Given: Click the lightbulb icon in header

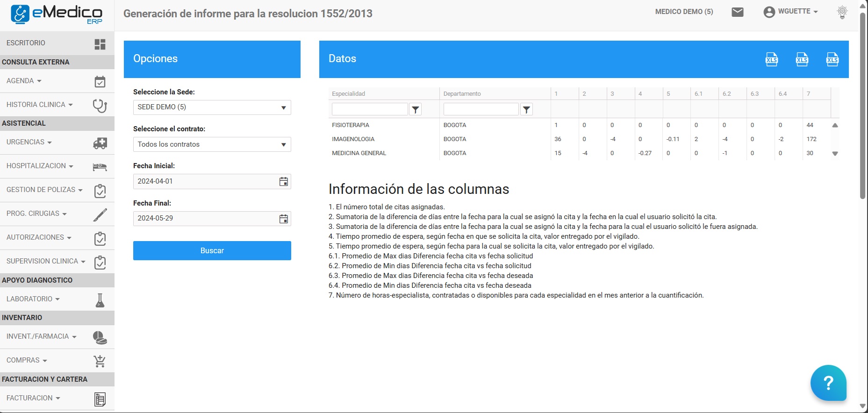Looking at the screenshot, I should (842, 12).
